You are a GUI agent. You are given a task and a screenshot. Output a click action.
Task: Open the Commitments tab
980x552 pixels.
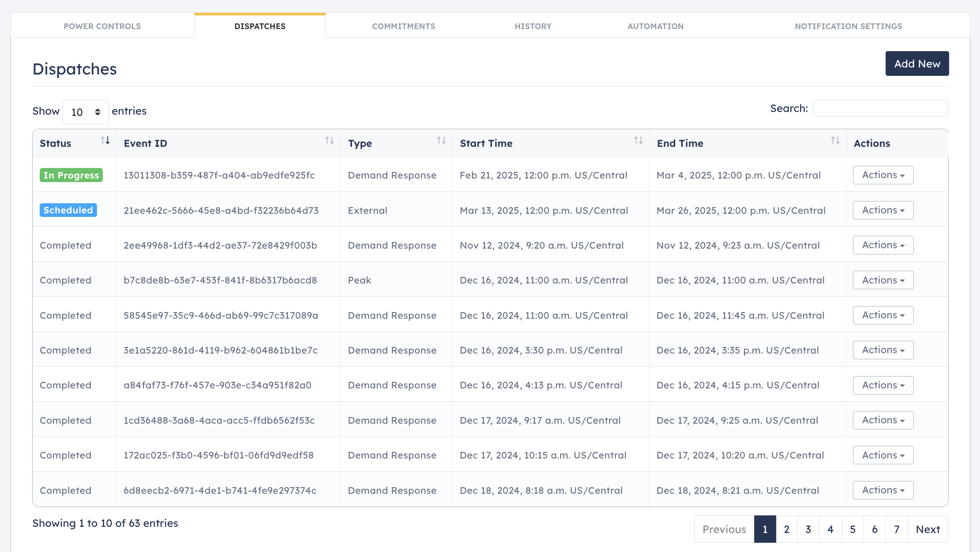404,26
